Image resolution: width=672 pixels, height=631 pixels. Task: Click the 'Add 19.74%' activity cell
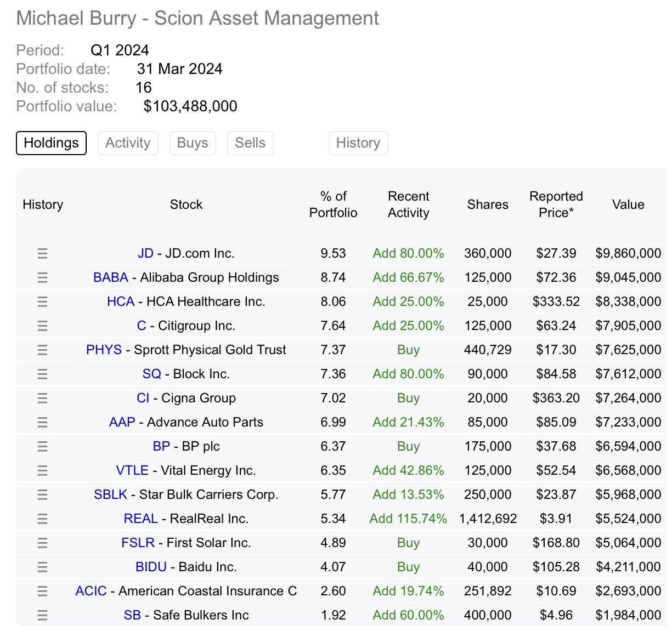[408, 591]
